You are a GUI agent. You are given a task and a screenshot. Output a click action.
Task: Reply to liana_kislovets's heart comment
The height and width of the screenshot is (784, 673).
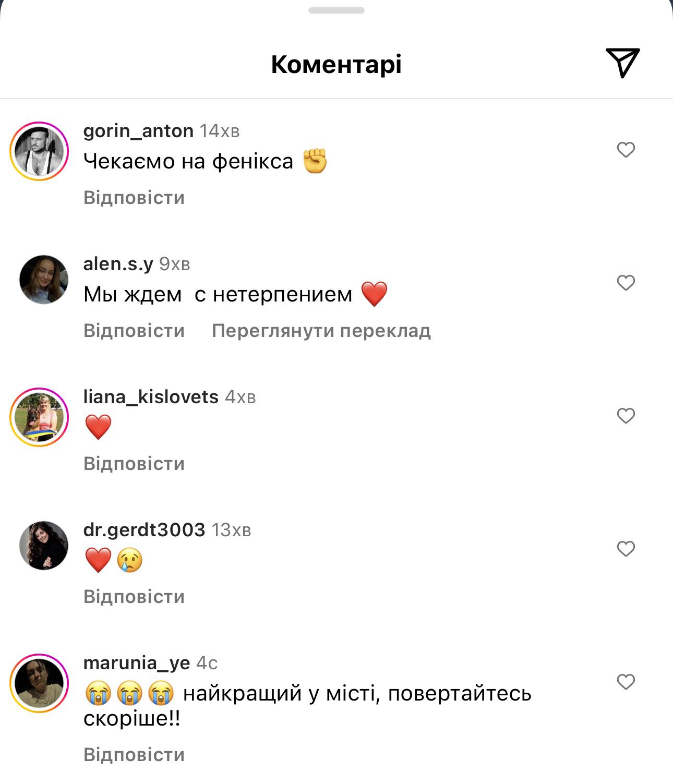(134, 464)
